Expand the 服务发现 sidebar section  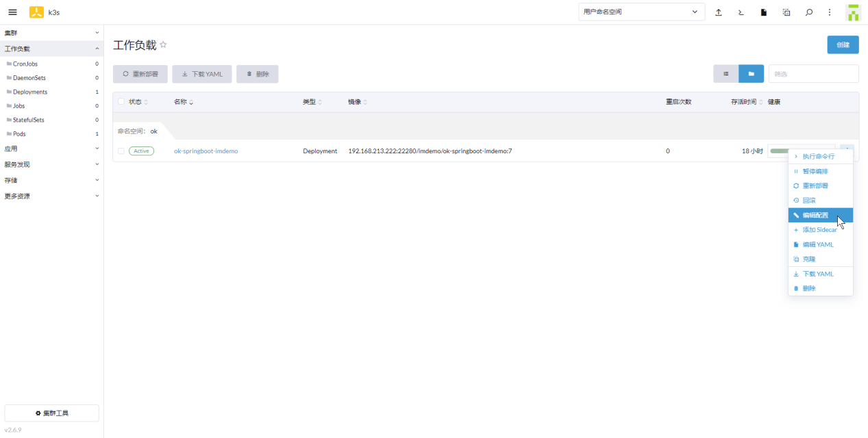point(51,164)
